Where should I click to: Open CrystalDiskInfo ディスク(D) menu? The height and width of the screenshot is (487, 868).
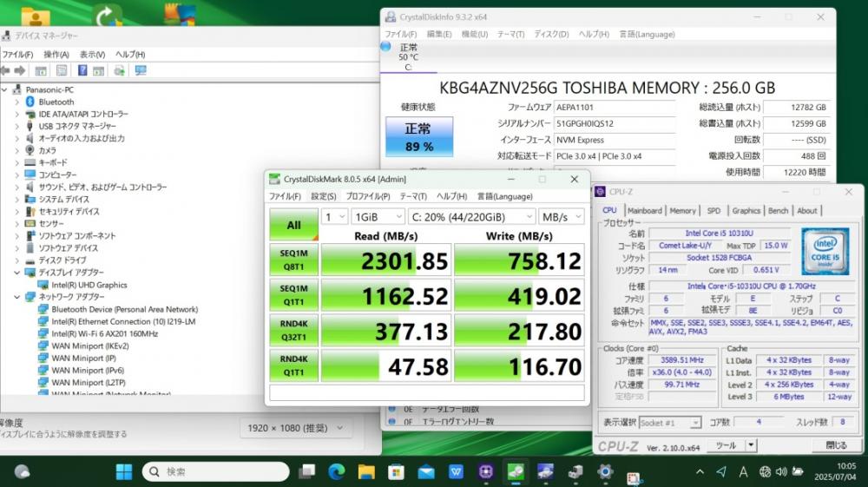coord(551,35)
